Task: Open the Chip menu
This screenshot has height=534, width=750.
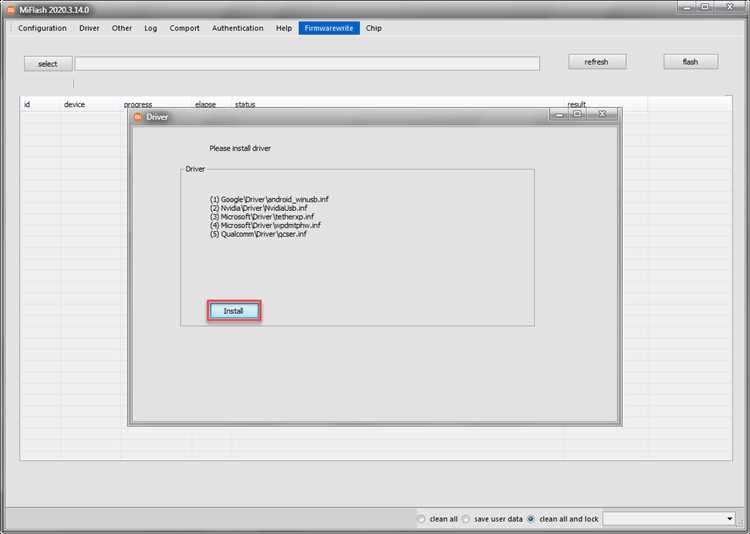Action: (373, 28)
